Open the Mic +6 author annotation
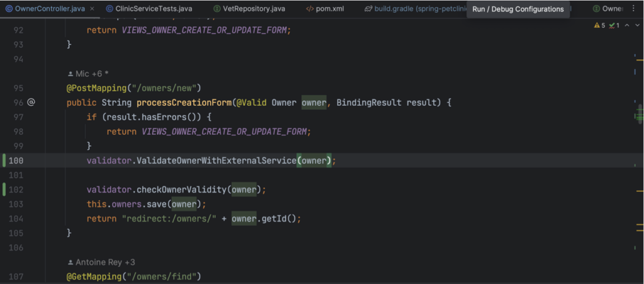Image resolution: width=644 pixels, height=284 pixels. [88, 74]
